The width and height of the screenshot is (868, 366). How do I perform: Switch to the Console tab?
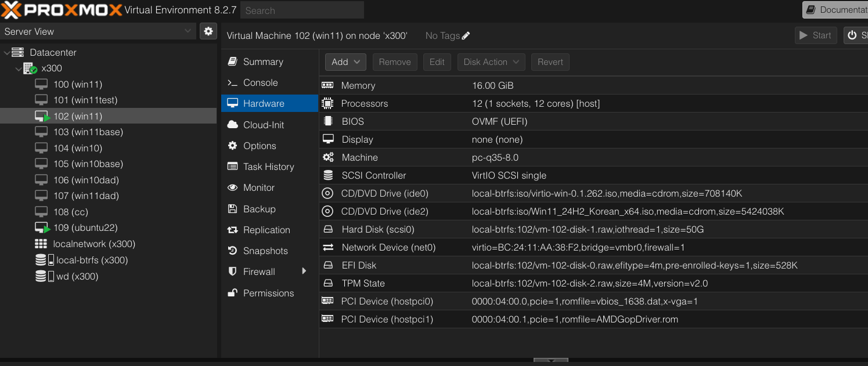[260, 82]
